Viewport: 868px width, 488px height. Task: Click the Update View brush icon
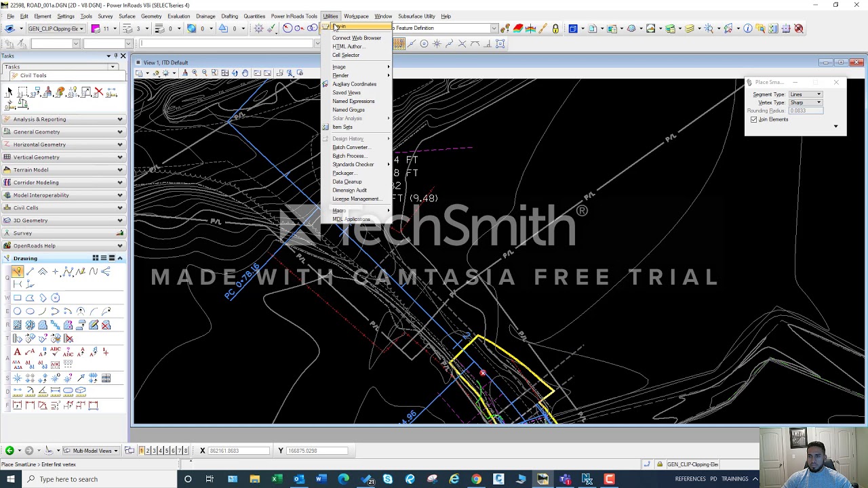click(x=184, y=73)
